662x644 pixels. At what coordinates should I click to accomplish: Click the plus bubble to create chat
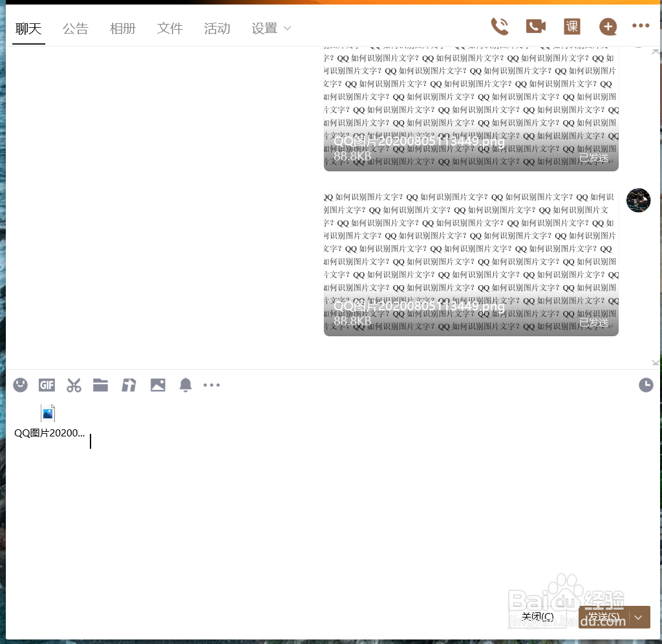608,27
